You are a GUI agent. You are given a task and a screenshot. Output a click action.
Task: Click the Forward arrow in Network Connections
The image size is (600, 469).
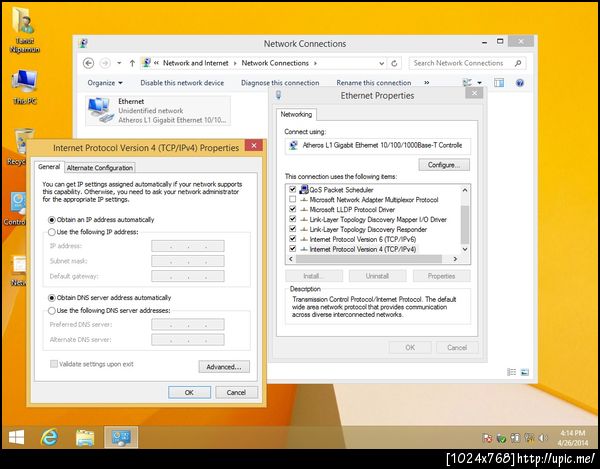pos(105,63)
